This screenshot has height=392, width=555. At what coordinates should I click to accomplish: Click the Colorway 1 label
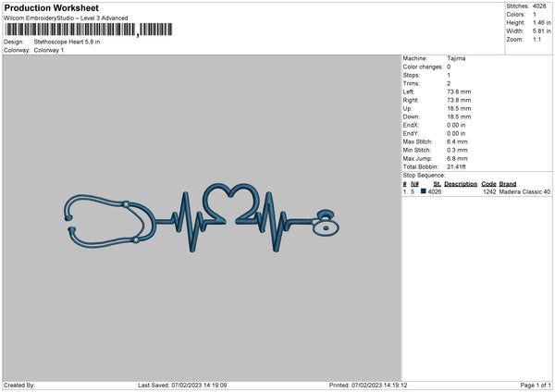pos(49,50)
